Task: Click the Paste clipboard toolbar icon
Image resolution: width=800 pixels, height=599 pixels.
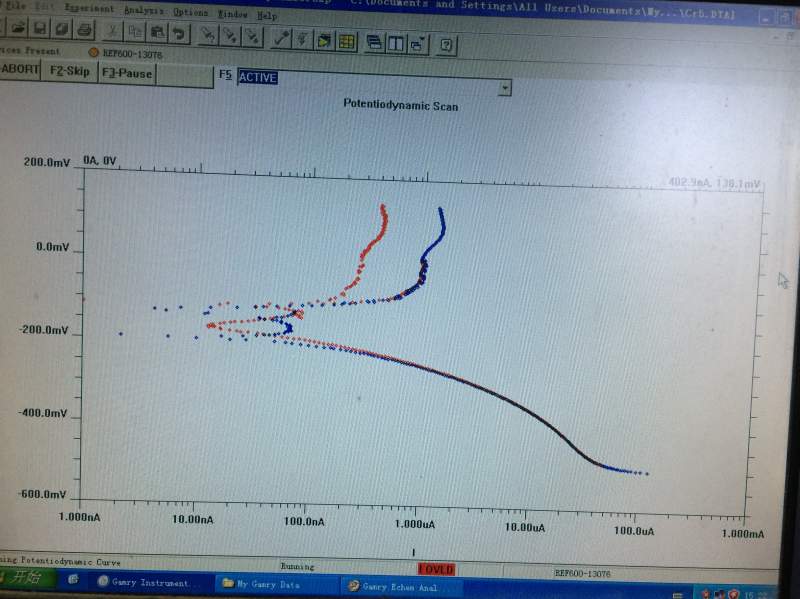Action: (x=157, y=33)
